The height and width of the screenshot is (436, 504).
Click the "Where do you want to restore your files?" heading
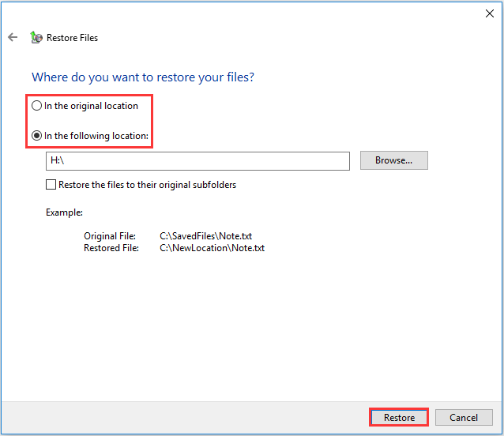pos(143,77)
